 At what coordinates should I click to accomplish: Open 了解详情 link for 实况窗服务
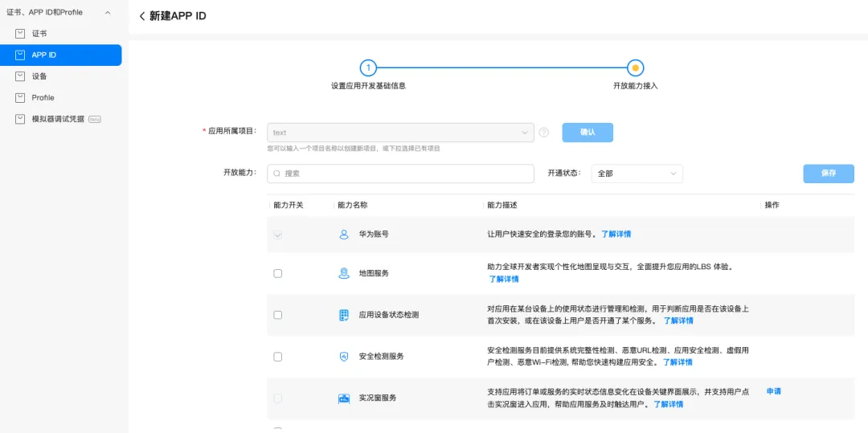pos(668,404)
